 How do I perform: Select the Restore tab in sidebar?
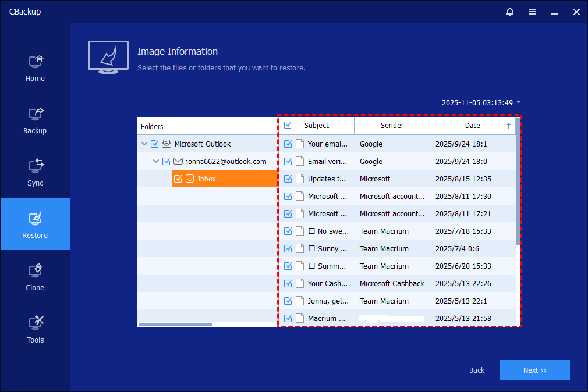[35, 224]
